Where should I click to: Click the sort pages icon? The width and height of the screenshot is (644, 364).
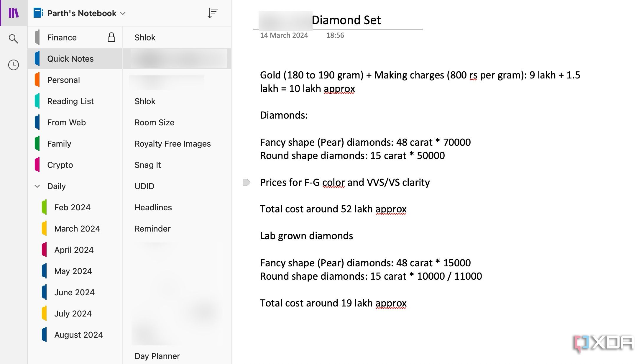pos(212,13)
